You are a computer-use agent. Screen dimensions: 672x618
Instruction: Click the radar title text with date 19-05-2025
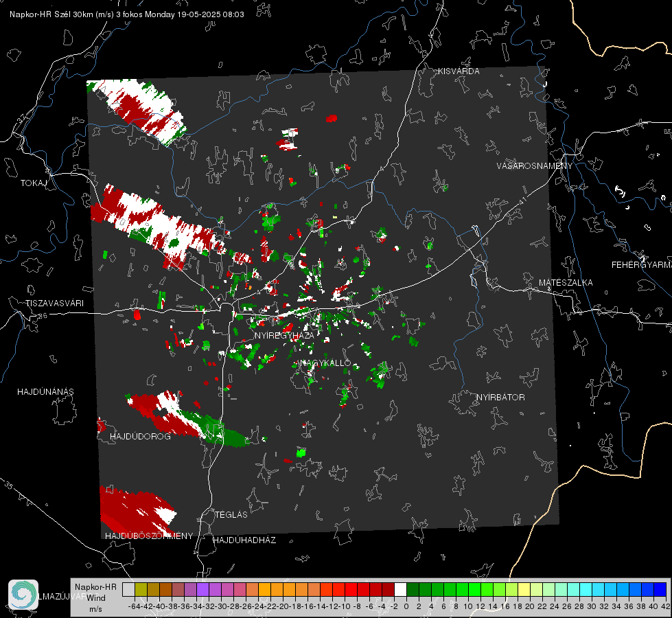pyautogui.click(x=127, y=14)
